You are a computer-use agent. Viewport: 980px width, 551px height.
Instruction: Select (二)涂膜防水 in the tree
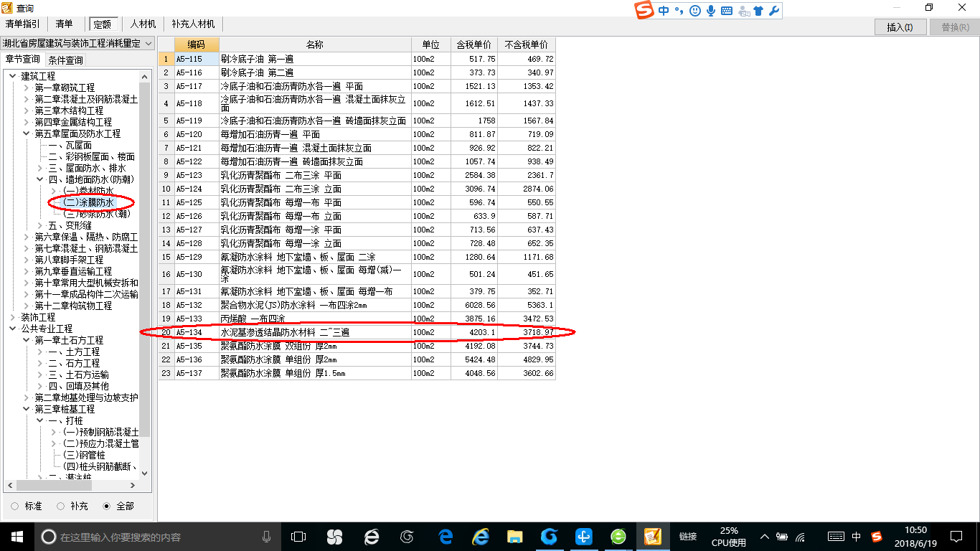pos(88,202)
